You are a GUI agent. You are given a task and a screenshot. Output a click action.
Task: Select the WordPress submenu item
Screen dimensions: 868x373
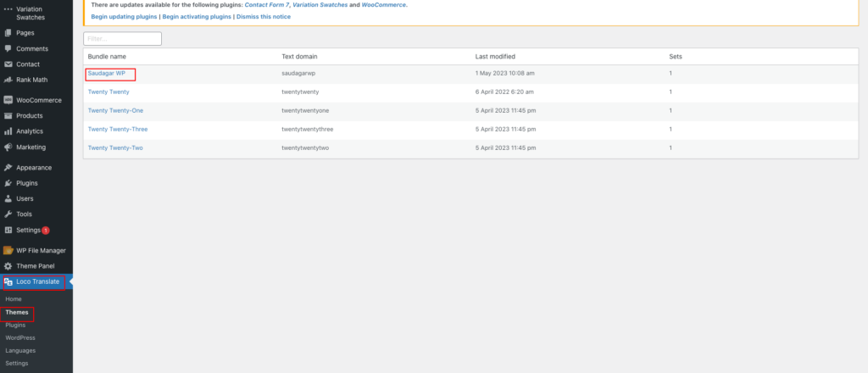[x=20, y=337]
